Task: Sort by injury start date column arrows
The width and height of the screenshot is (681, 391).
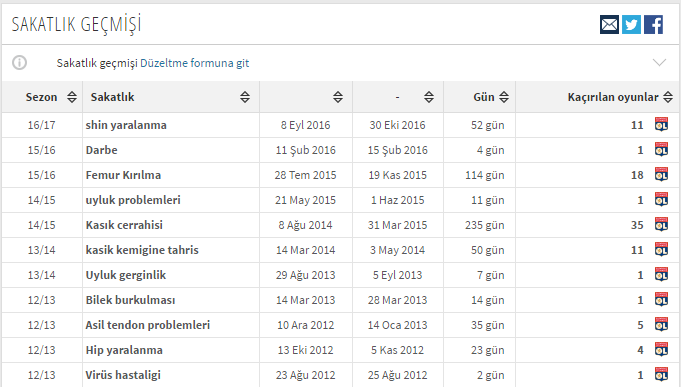Action: pos(338,97)
